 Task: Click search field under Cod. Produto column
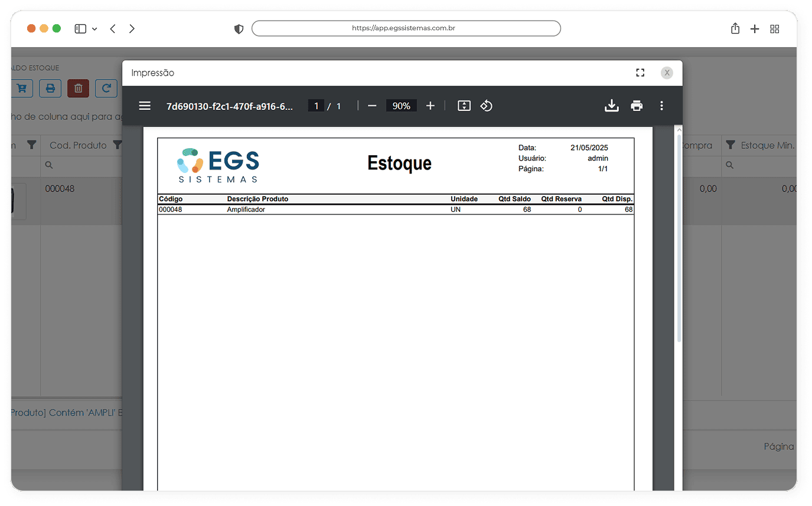tap(81, 165)
